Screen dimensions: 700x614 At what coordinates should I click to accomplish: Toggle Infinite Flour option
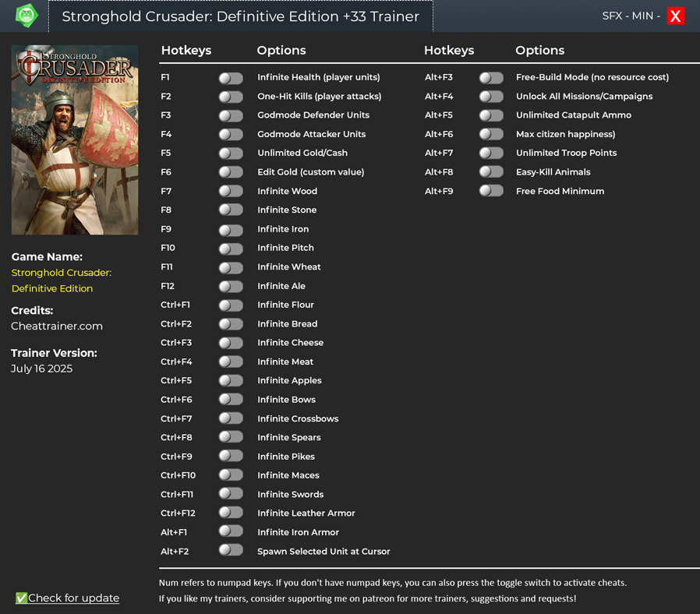(231, 305)
